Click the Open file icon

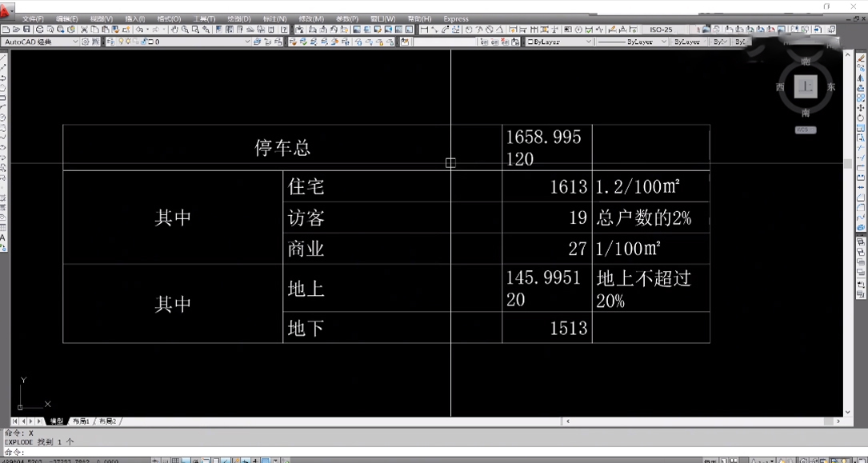click(x=16, y=30)
